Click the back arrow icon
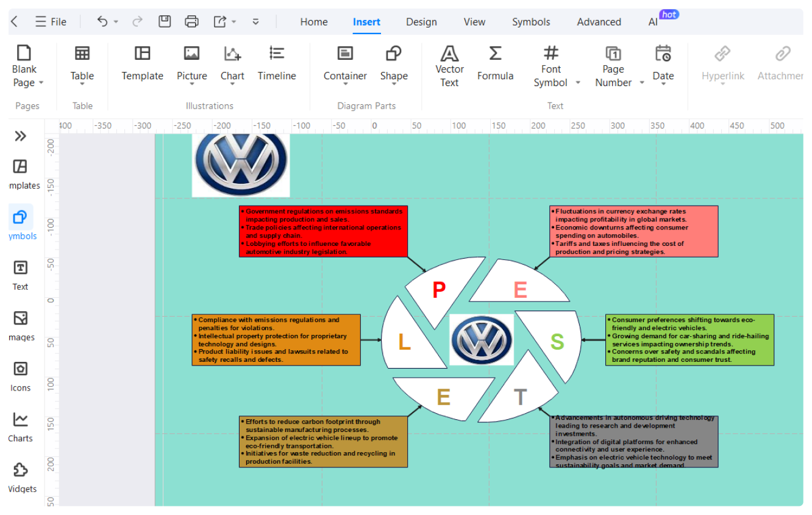812x515 pixels. tap(15, 21)
